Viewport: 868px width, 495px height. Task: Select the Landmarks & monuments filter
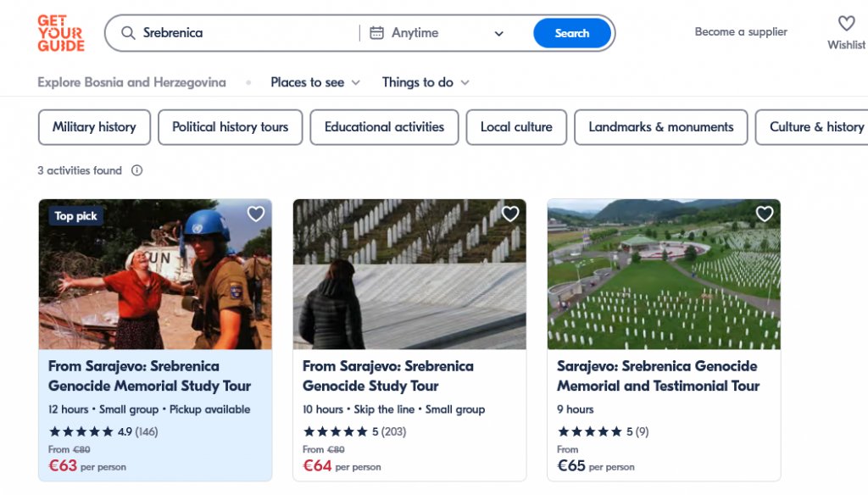coord(661,127)
